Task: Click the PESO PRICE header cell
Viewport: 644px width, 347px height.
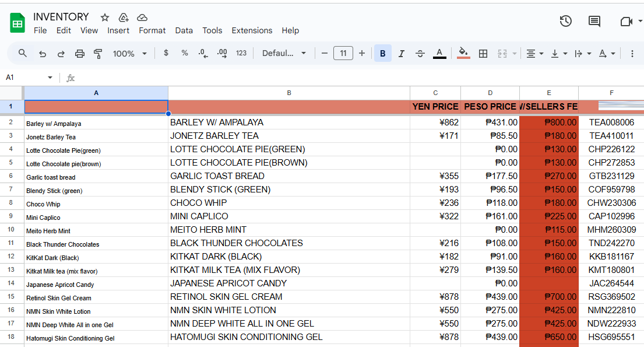Action: (490, 107)
